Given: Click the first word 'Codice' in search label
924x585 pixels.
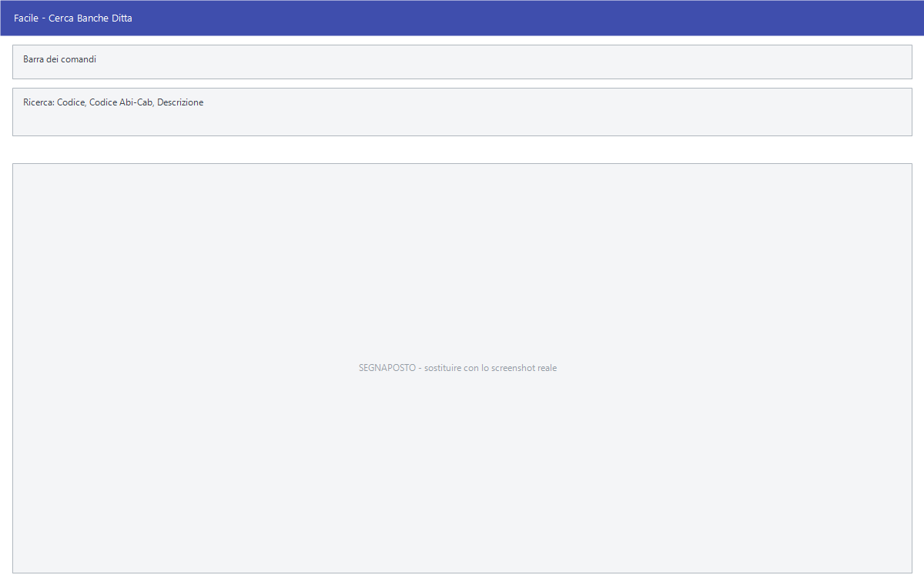Looking at the screenshot, I should [x=72, y=102].
